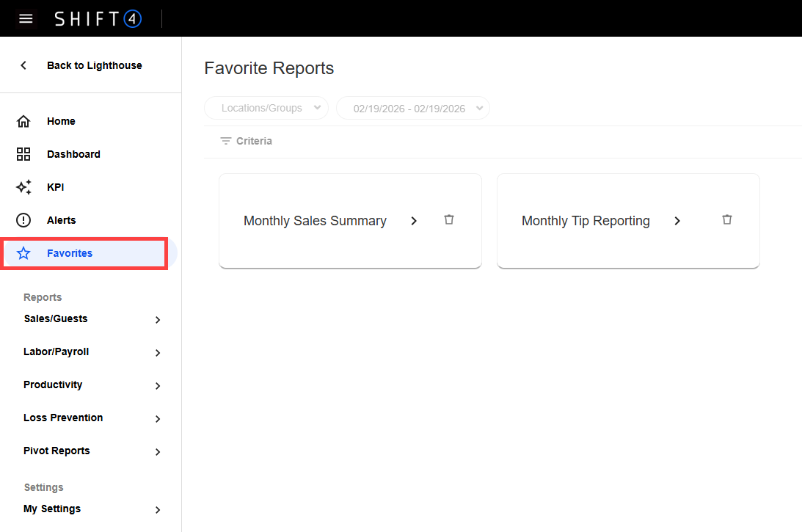Click the Favorites star icon
This screenshot has height=532, width=802.
tap(23, 253)
